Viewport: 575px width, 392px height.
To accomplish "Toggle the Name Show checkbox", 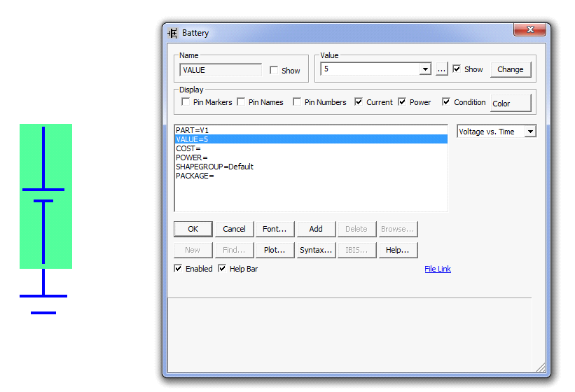I will pyautogui.click(x=274, y=70).
